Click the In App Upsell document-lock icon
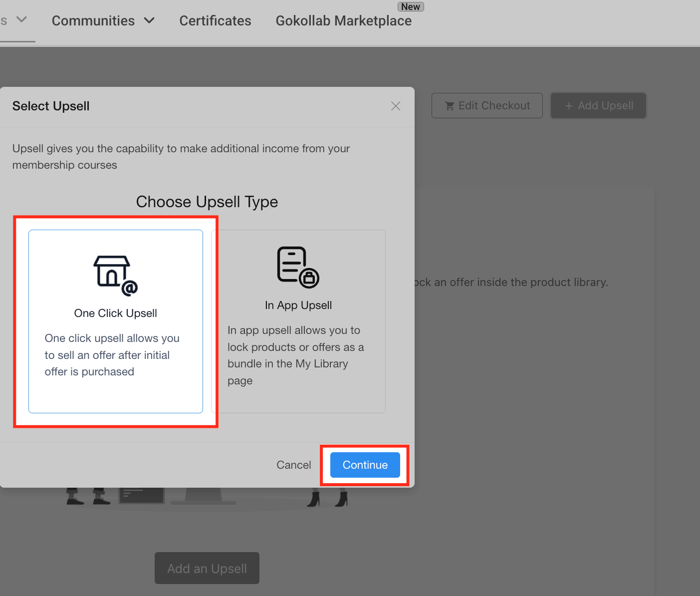Screen dimensions: 700x596 (298, 267)
